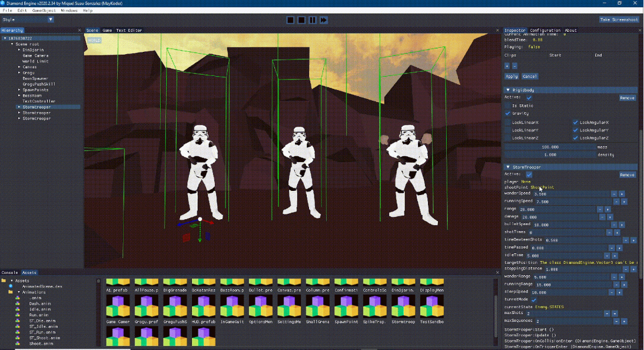
Task: Select the TestSandbo prefab icon
Action: (x=432, y=306)
